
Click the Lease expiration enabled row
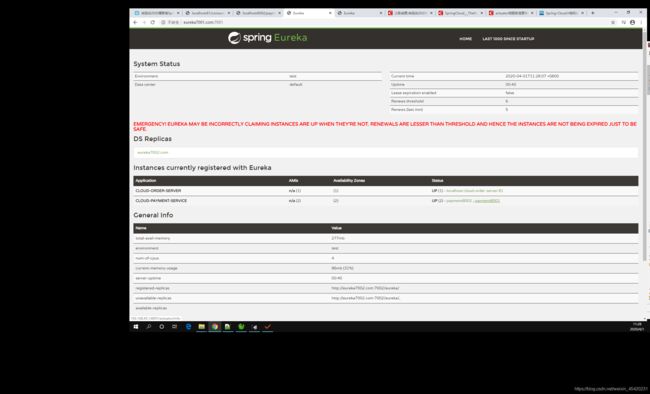(x=514, y=93)
